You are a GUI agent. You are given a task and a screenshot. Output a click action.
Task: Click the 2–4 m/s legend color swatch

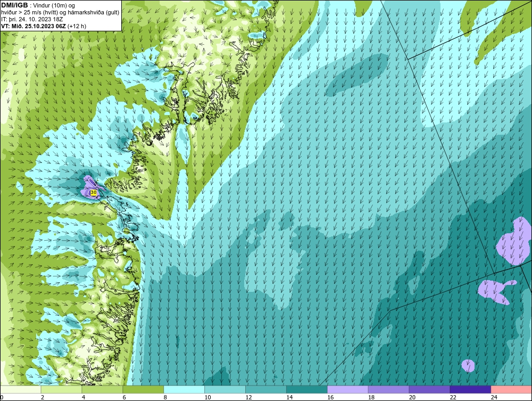pyautogui.click(x=61, y=389)
